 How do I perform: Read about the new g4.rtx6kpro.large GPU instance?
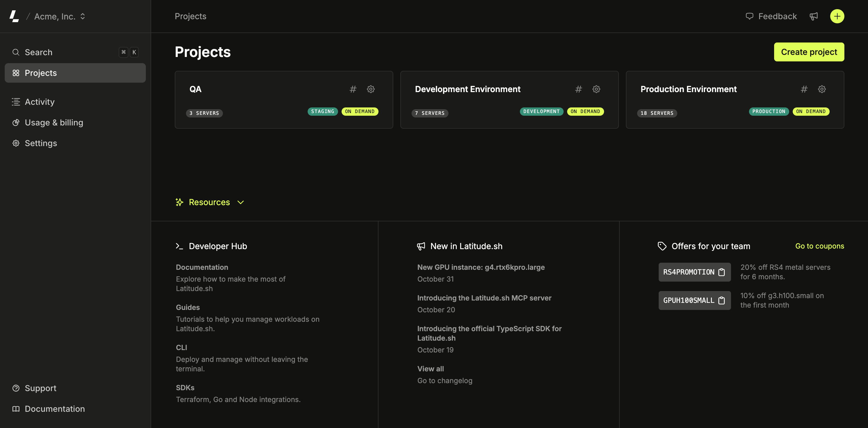[481, 267]
